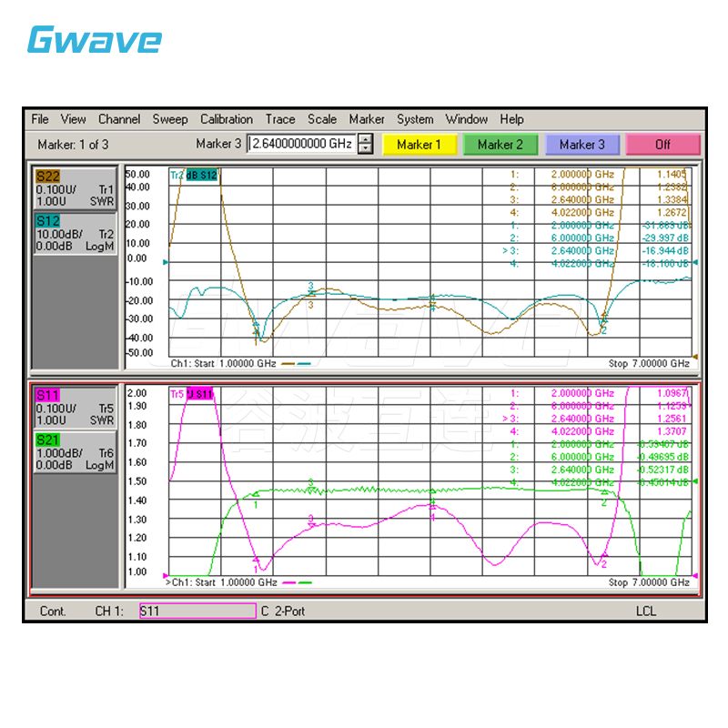Click the '> 3: 2.640000 GHz 1.2561' readout
Screen dimensions: 728x728
click(595, 419)
